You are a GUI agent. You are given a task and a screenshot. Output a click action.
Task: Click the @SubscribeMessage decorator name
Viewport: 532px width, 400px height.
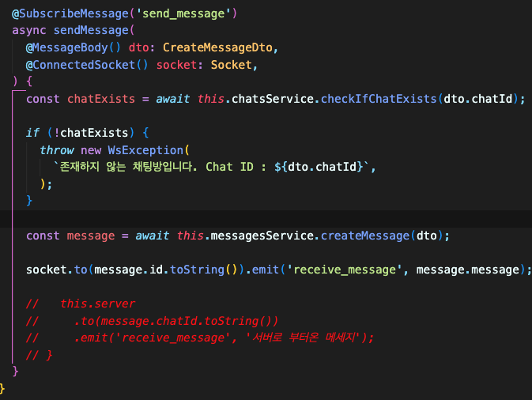(70, 13)
